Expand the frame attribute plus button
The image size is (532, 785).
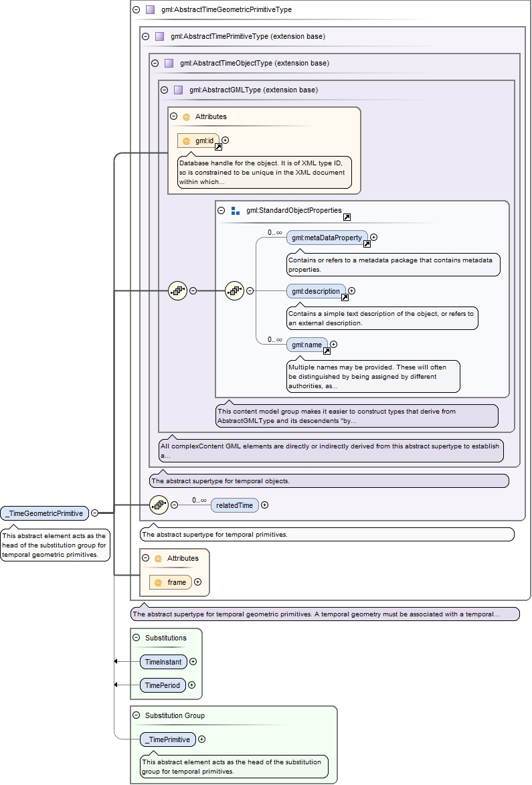point(197,582)
